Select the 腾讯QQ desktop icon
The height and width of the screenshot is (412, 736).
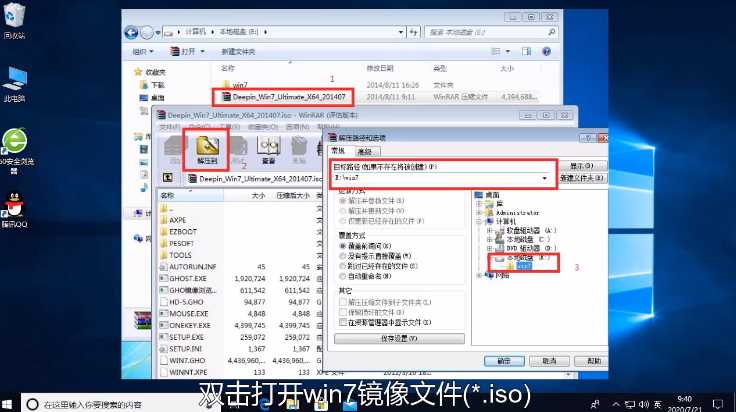14,210
